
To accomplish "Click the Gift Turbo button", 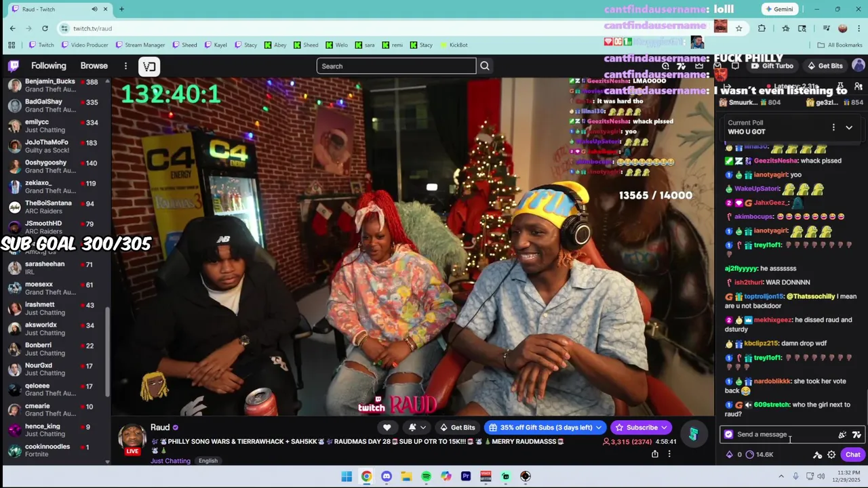I will point(772,66).
